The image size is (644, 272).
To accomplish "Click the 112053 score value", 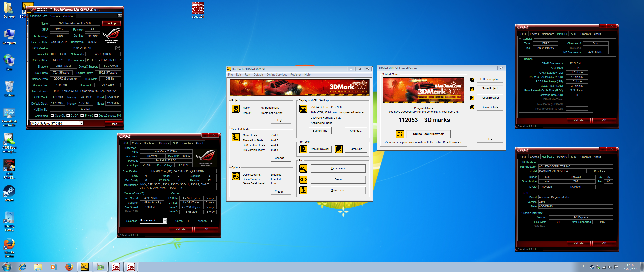I will 408,120.
